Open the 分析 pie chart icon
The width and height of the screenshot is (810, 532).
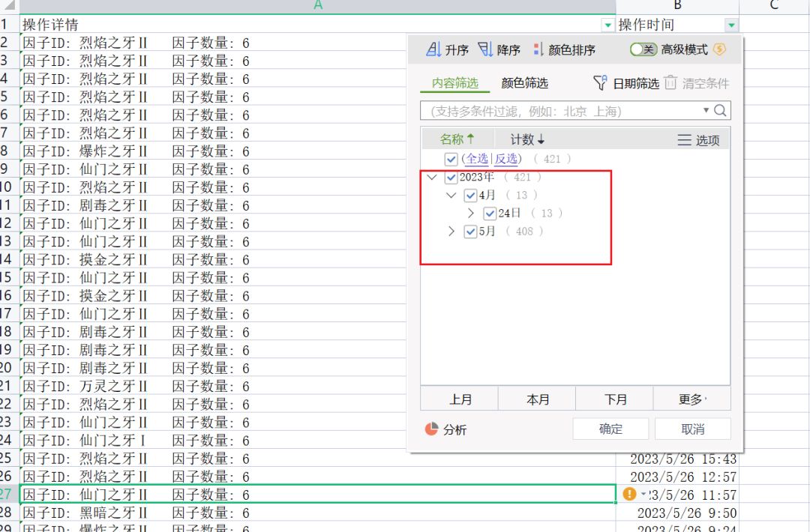point(431,429)
